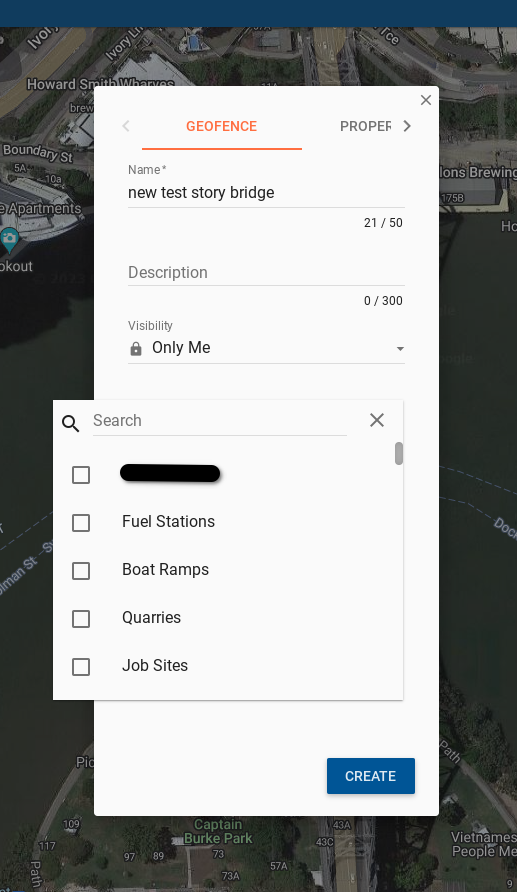
Task: Click the lock icon beside Only Me
Action: pyautogui.click(x=136, y=349)
